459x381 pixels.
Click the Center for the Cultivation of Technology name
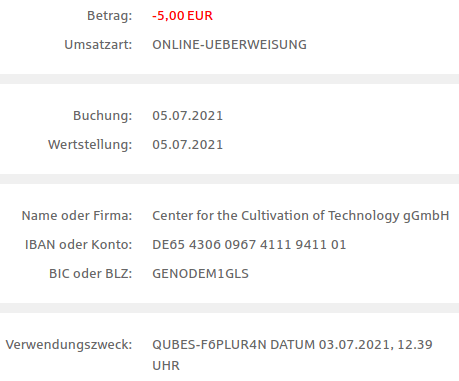click(x=301, y=216)
